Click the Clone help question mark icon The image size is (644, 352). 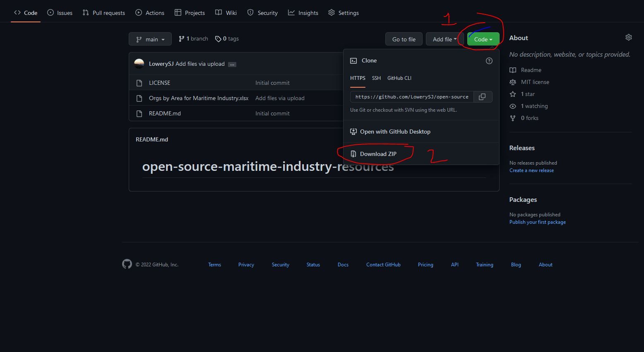[x=489, y=61]
